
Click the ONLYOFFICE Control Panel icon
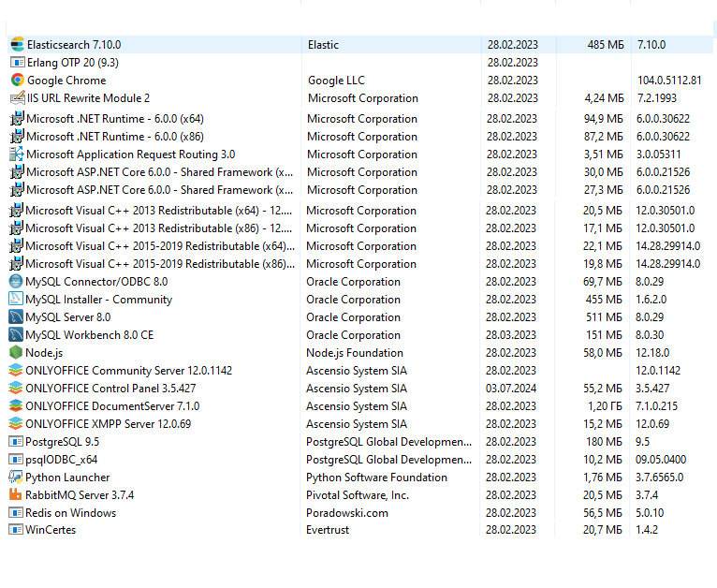(x=16, y=389)
